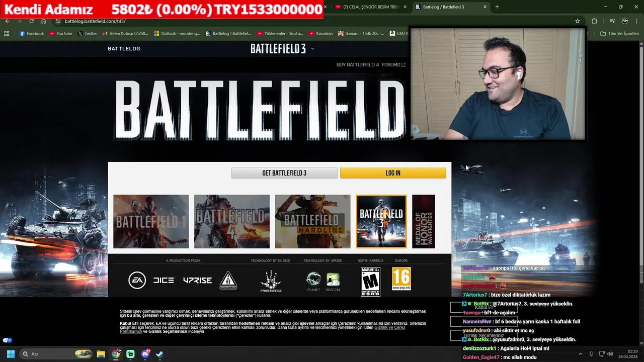Open File Explorer from the taskbar
644x362 pixels.
click(101, 354)
